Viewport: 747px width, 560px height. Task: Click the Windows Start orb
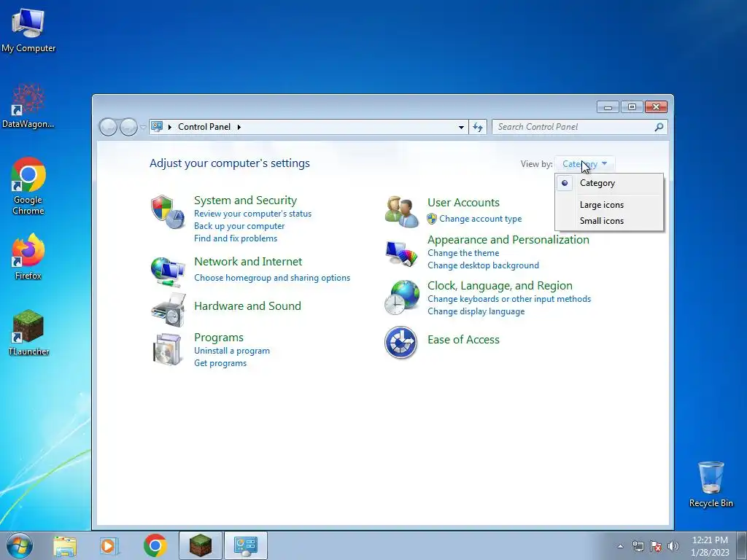click(20, 545)
